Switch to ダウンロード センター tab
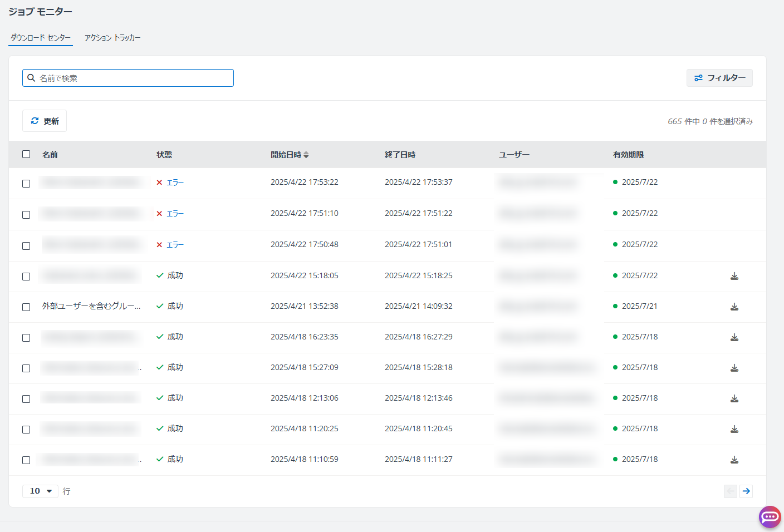 41,38
